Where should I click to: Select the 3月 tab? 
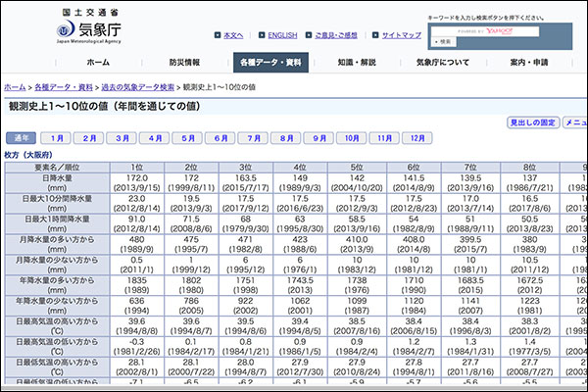pyautogui.click(x=122, y=138)
